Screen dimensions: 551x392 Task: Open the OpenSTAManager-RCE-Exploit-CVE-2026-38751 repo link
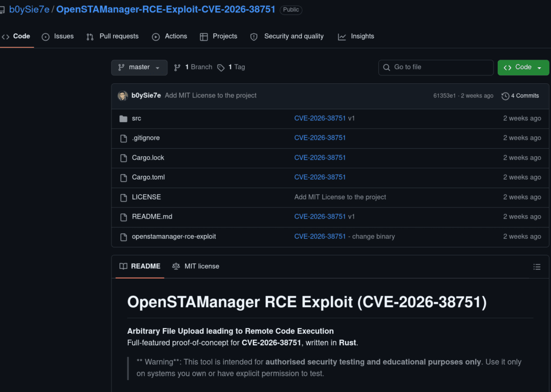tap(166, 10)
